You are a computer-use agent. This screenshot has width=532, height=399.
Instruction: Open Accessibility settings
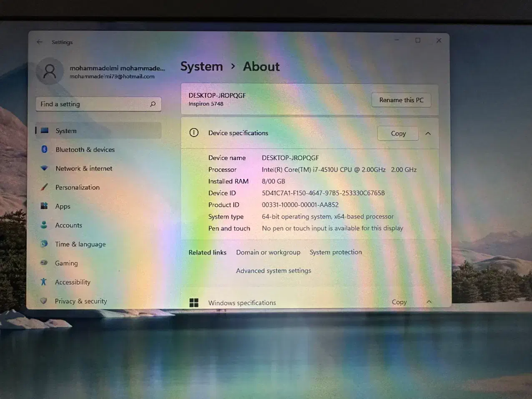point(98,282)
